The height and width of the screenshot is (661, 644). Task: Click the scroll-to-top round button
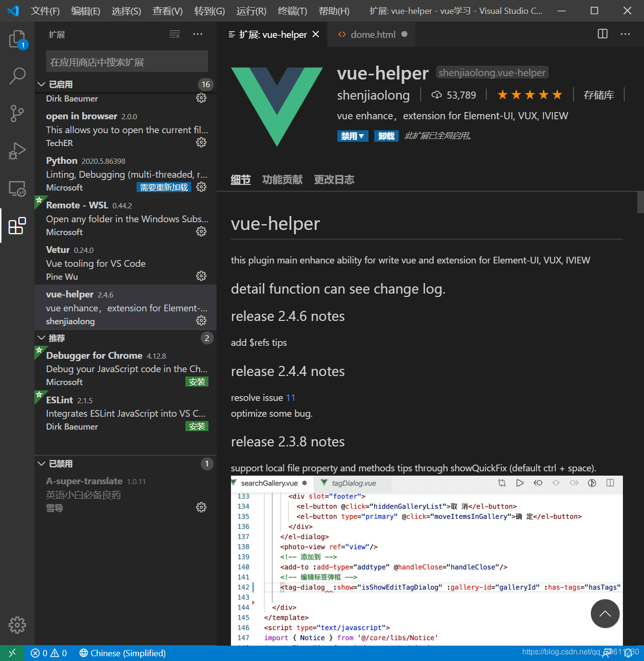tap(605, 614)
